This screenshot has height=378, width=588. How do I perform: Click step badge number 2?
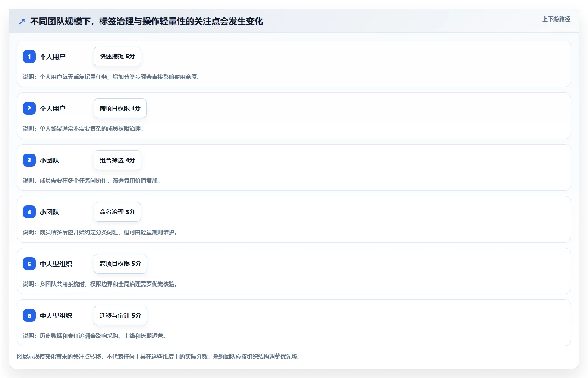(29, 108)
